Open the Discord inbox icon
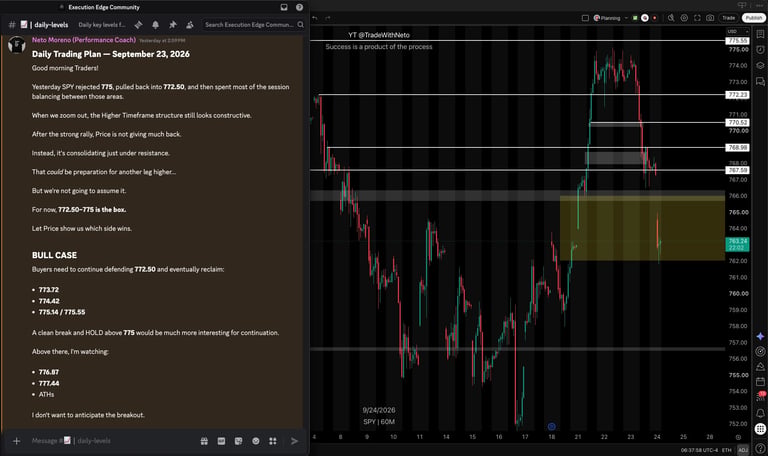768x456 pixels. 284,7
